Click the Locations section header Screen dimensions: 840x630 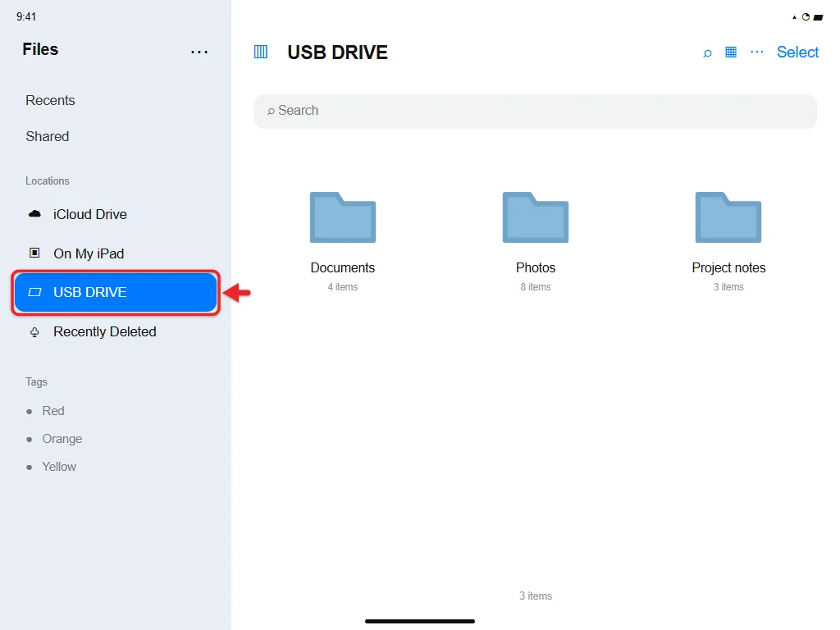pyautogui.click(x=48, y=180)
